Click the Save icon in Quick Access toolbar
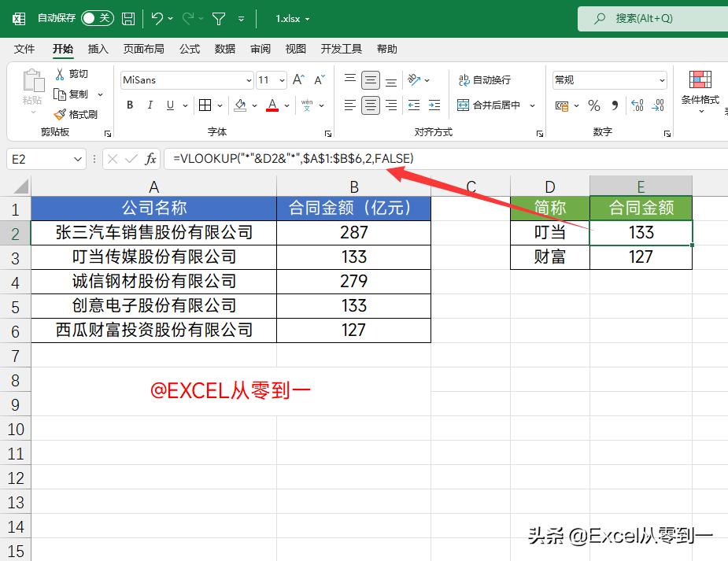Image resolution: width=728 pixels, height=561 pixels. click(x=127, y=17)
